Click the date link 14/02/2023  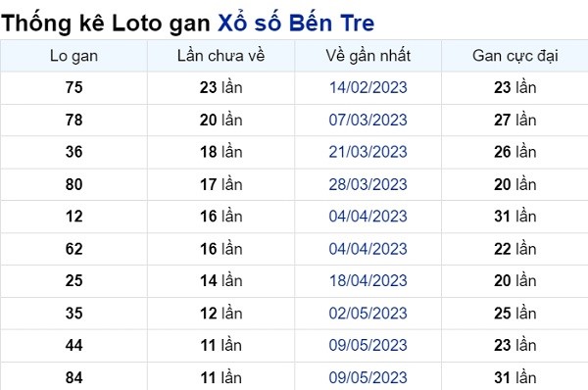coord(367,87)
